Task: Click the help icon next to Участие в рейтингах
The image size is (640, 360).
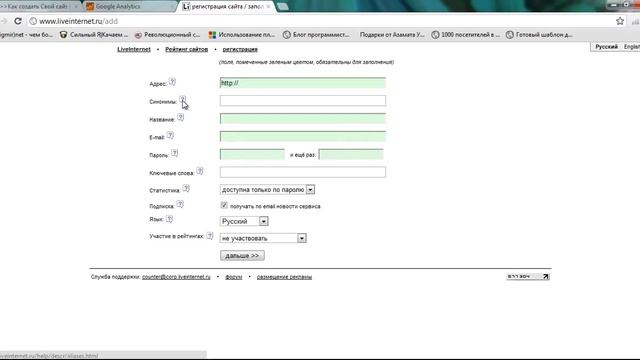Action: coord(210,236)
